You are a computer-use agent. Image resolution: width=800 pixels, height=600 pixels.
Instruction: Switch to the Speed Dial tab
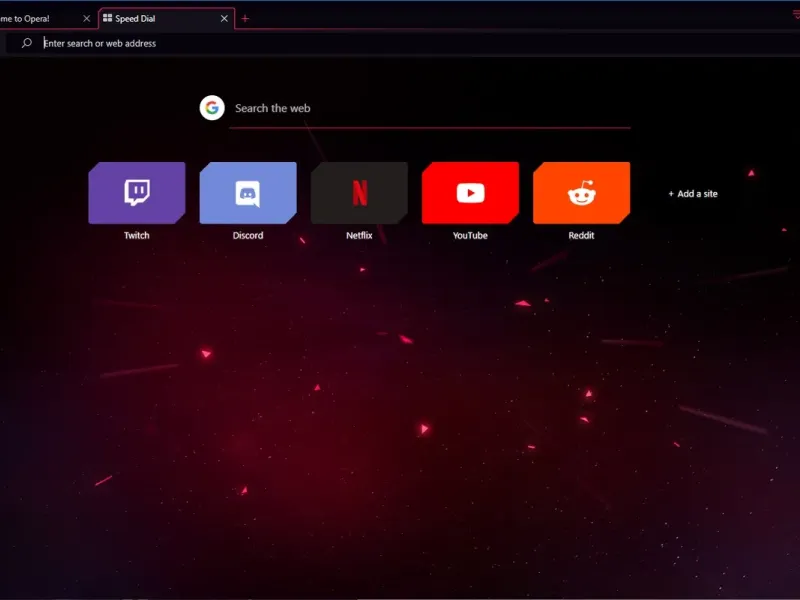point(166,19)
